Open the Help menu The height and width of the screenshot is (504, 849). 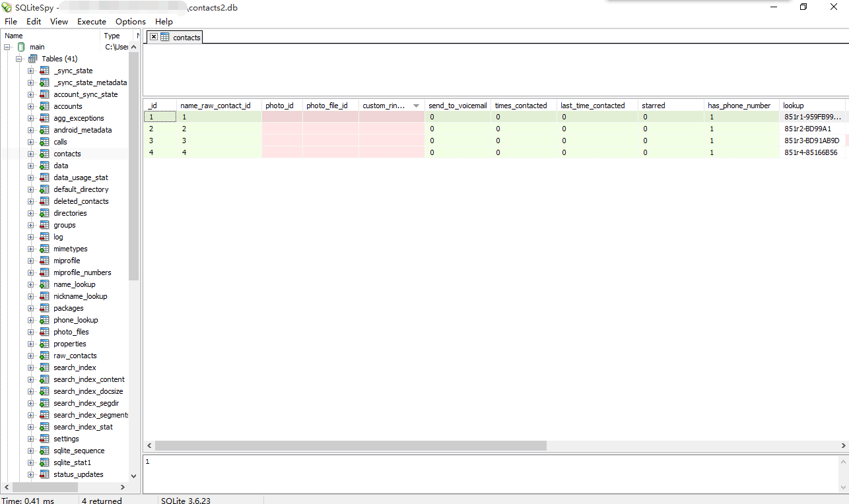[x=164, y=22]
